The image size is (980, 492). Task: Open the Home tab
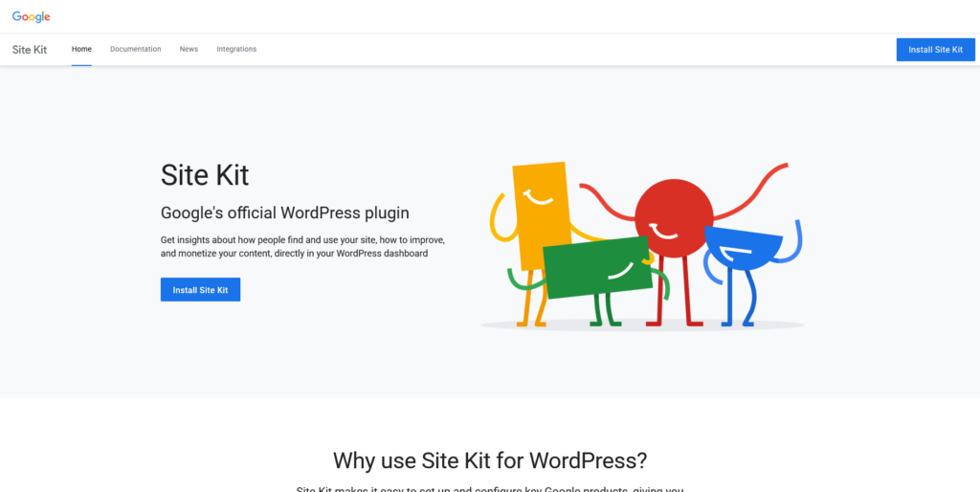[x=81, y=50]
